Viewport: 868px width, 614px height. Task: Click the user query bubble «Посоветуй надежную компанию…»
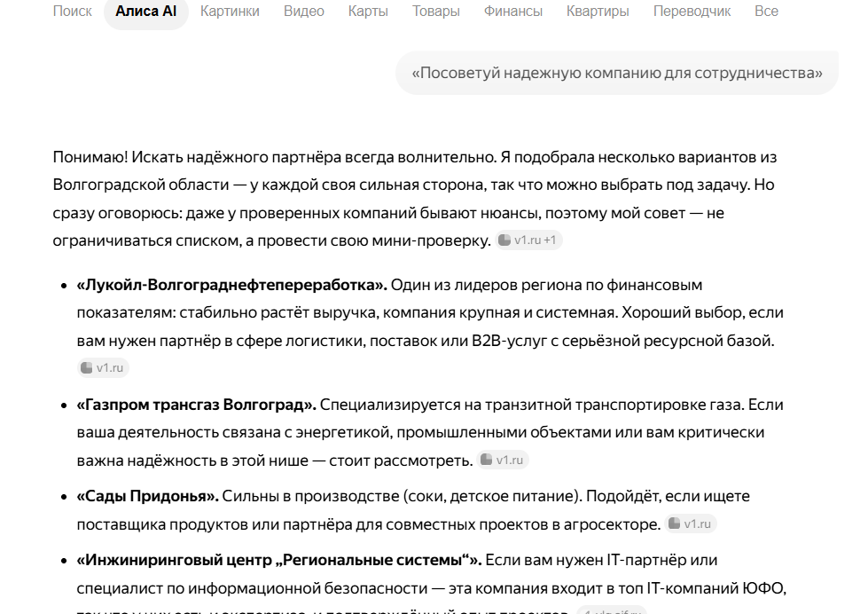click(x=617, y=73)
